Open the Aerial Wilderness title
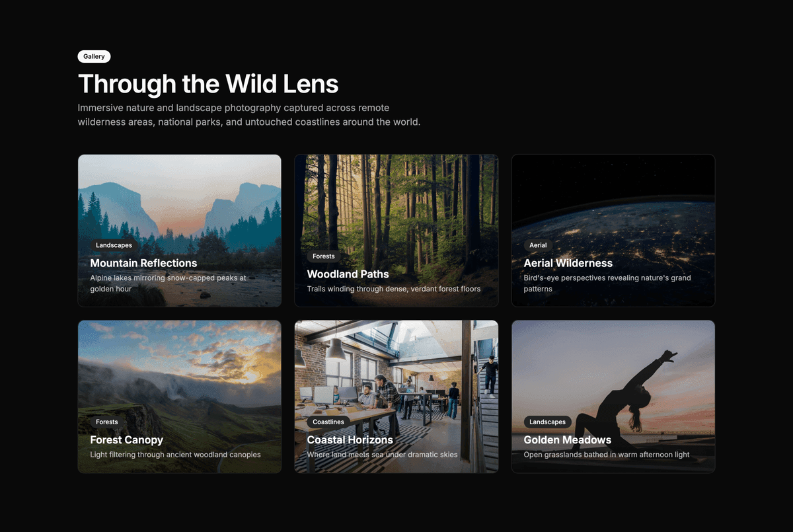Image resolution: width=793 pixels, height=532 pixels. pyautogui.click(x=568, y=263)
